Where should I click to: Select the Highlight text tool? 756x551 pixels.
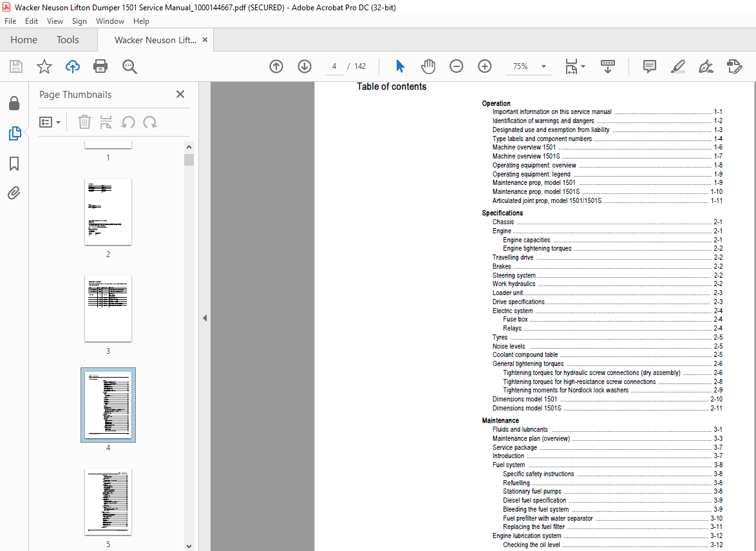[678, 66]
